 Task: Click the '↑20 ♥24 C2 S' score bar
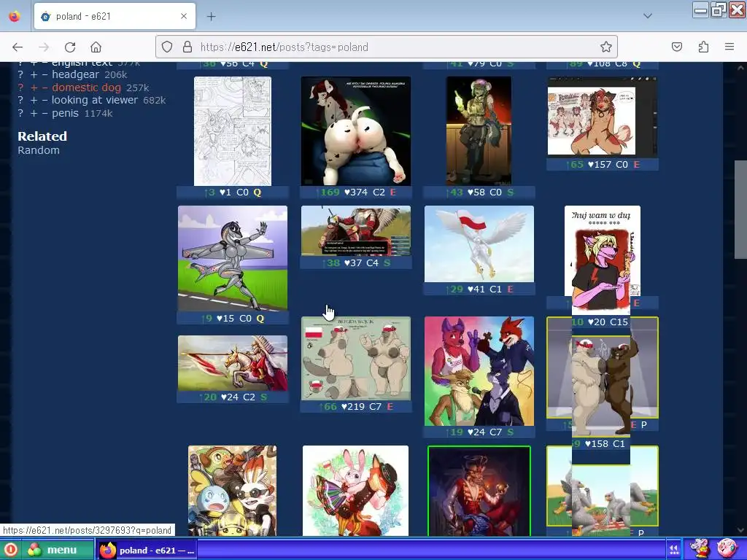click(233, 397)
